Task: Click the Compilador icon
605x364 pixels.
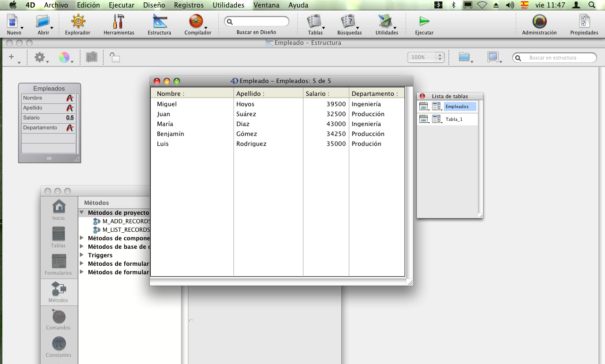Action: (x=196, y=22)
